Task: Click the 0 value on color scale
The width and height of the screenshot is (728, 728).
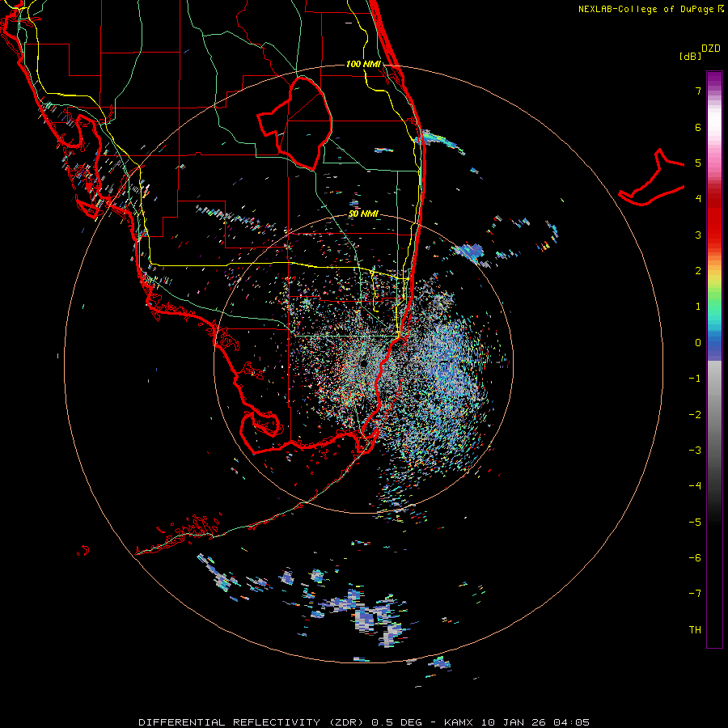Action: 698,343
